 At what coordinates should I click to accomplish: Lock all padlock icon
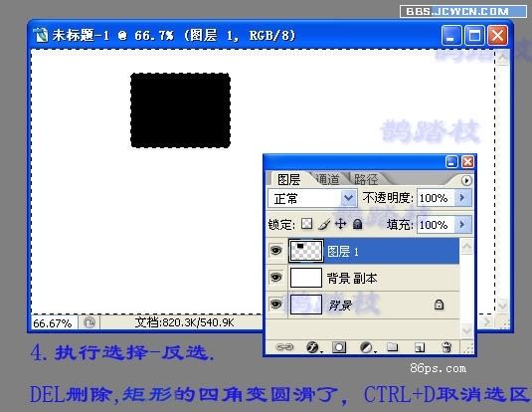click(357, 224)
